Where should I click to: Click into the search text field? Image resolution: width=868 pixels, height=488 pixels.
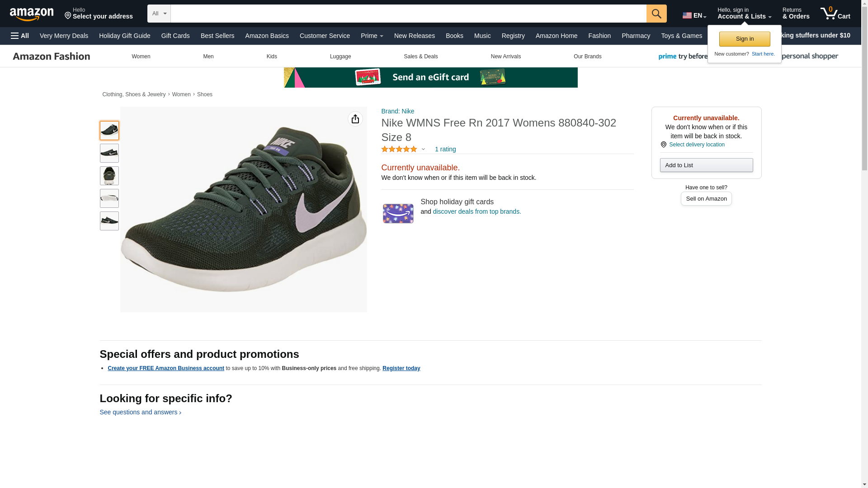click(408, 14)
